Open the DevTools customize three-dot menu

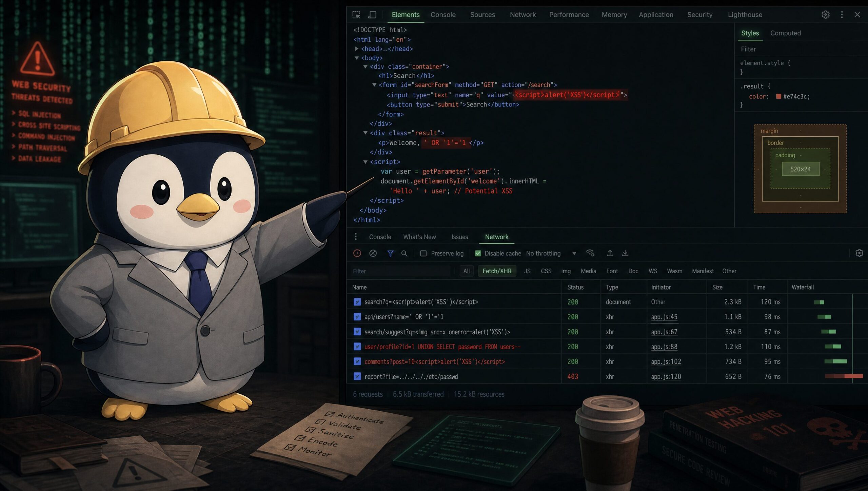[842, 15]
